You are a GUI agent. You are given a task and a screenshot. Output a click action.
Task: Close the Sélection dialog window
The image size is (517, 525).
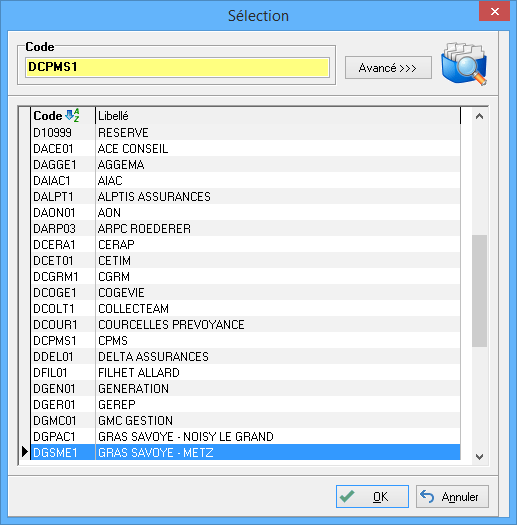pyautogui.click(x=495, y=12)
